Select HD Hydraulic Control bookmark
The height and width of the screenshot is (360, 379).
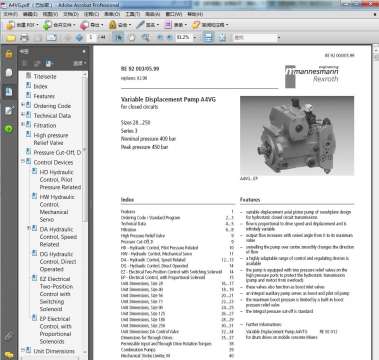tap(60, 179)
